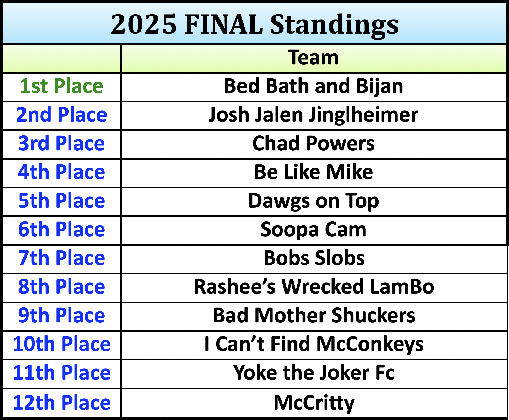Click the I Can't Find McConkeys team name
Image resolution: width=509 pixels, height=420 pixels.
[x=314, y=344]
